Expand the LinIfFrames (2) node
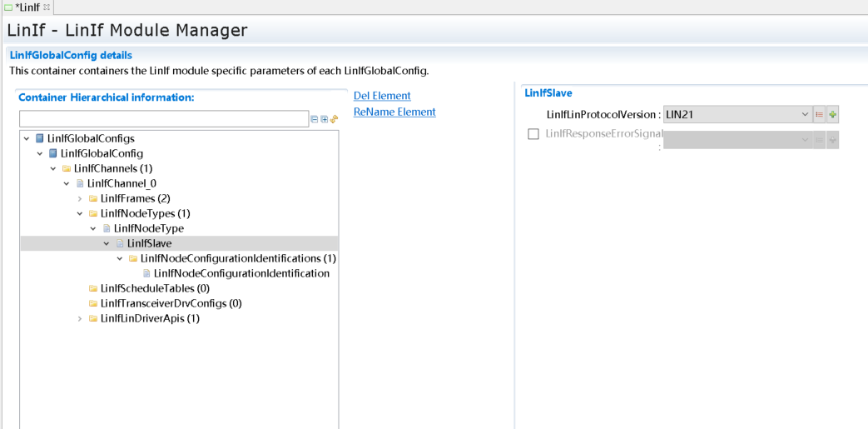This screenshot has width=868, height=429. coord(80,198)
